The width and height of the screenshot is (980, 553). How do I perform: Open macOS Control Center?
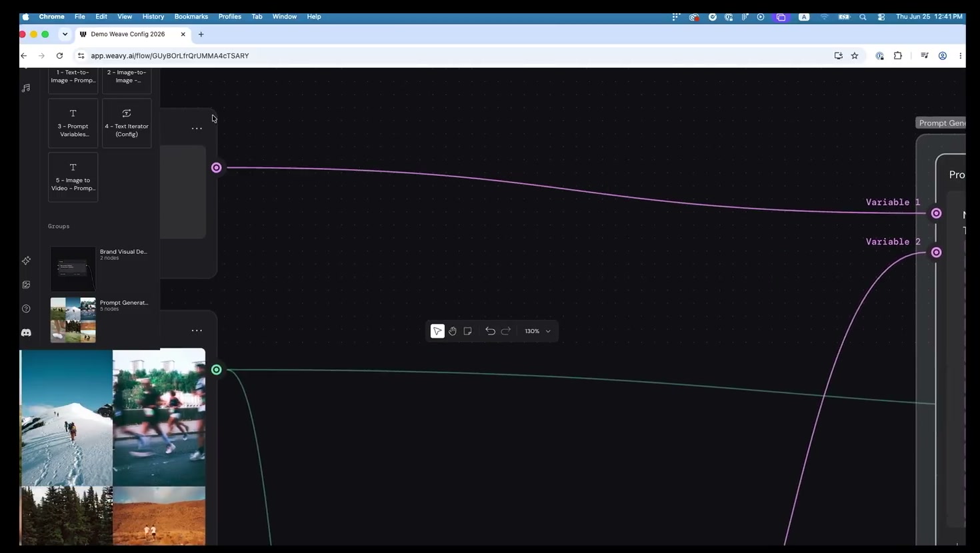tap(881, 17)
